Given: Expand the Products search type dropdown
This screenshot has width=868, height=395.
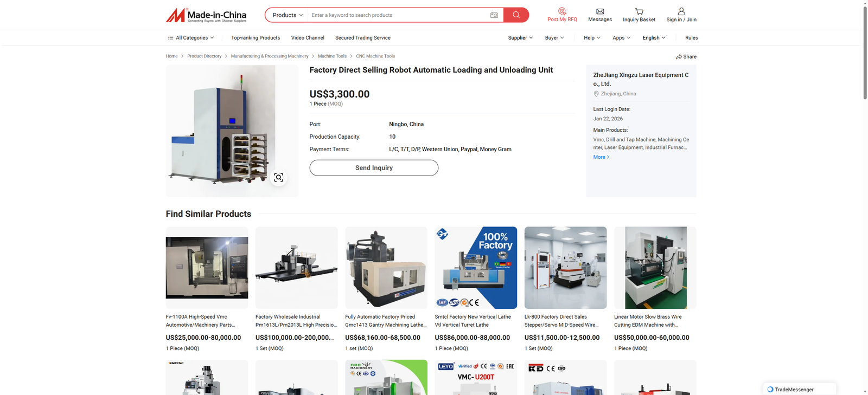Looking at the screenshot, I should pos(287,15).
